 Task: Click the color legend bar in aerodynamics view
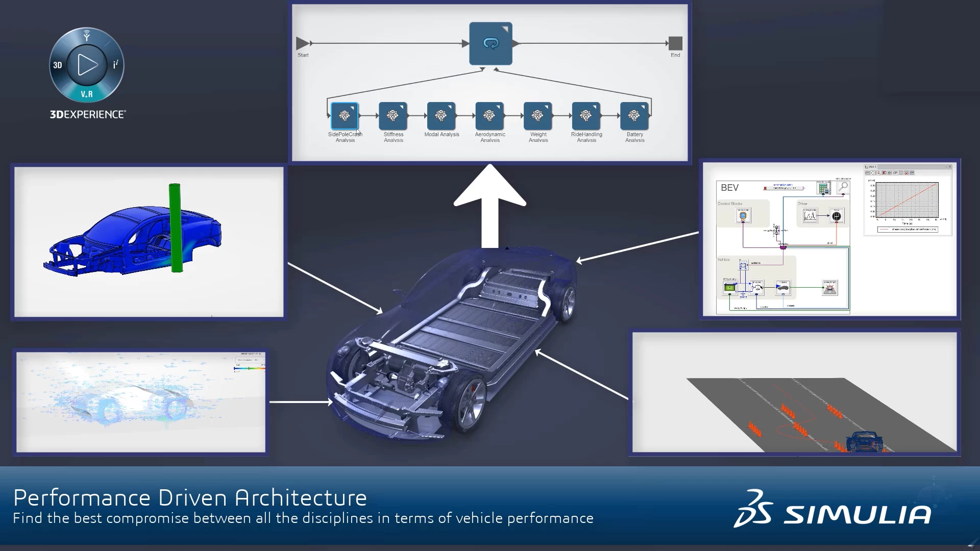tap(249, 368)
